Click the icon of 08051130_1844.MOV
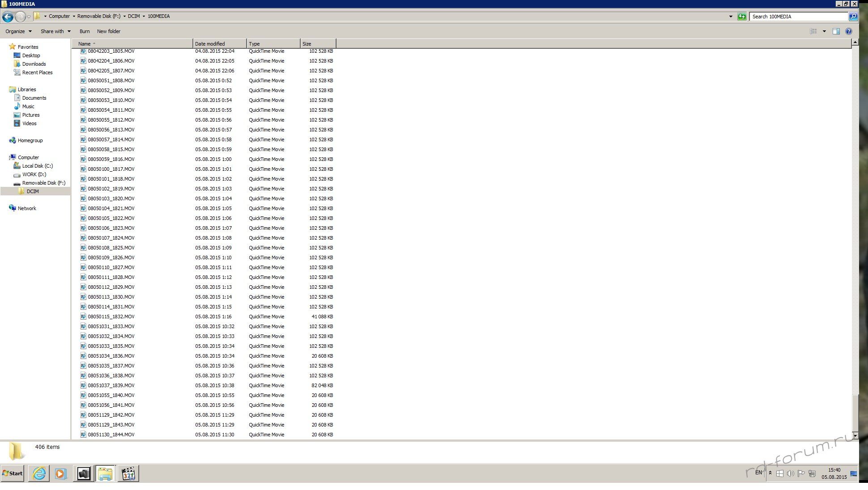868x490 pixels. 83,435
